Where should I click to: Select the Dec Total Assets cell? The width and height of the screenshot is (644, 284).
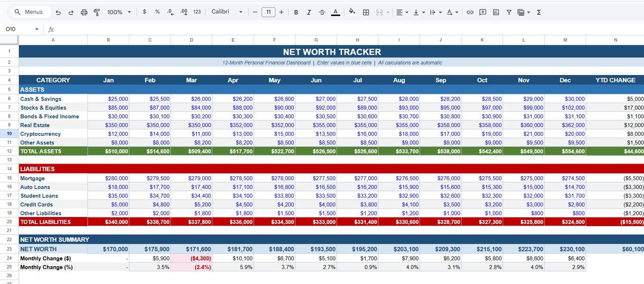[565, 152]
